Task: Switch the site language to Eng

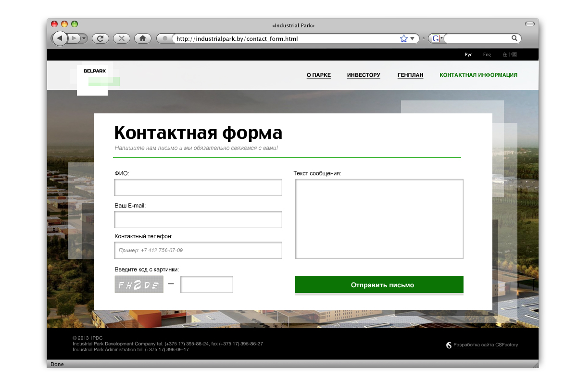Action: [x=487, y=55]
